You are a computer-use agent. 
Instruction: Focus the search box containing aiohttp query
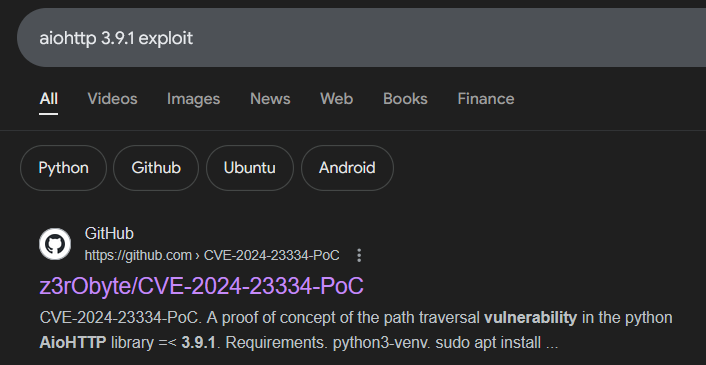pos(361,38)
